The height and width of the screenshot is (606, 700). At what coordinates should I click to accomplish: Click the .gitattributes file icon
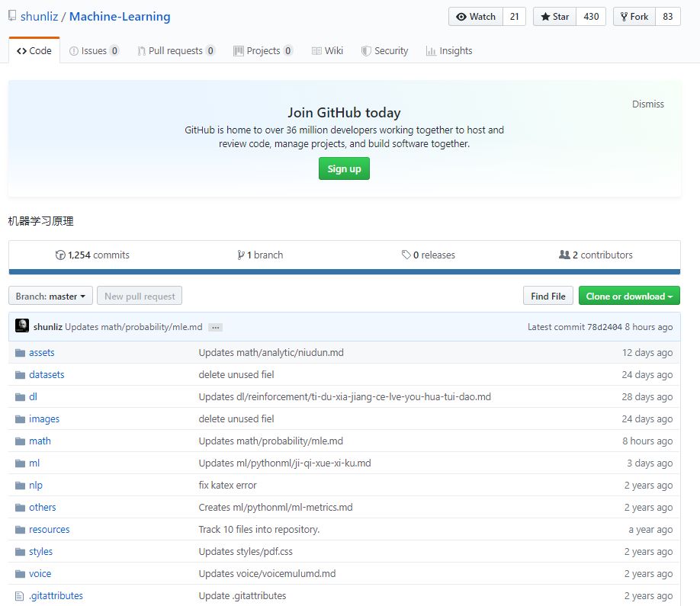click(19, 596)
